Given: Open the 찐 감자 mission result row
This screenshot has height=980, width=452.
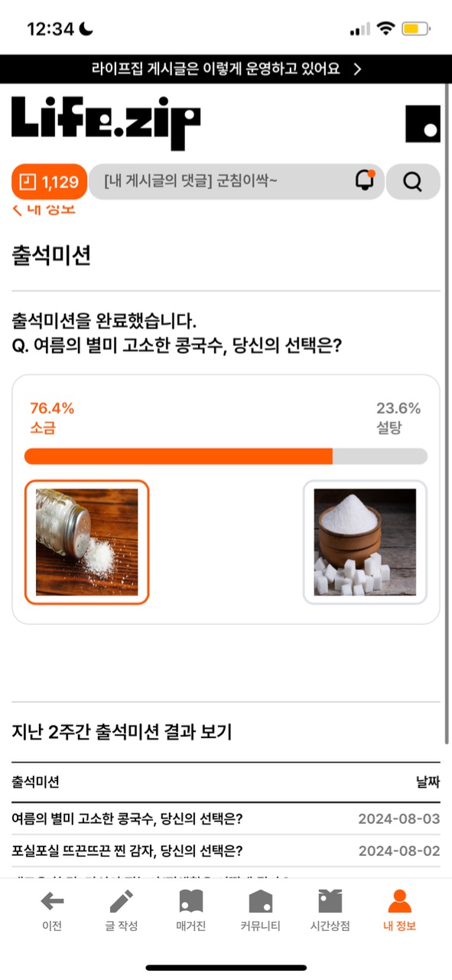Looking at the screenshot, I should pos(226,851).
